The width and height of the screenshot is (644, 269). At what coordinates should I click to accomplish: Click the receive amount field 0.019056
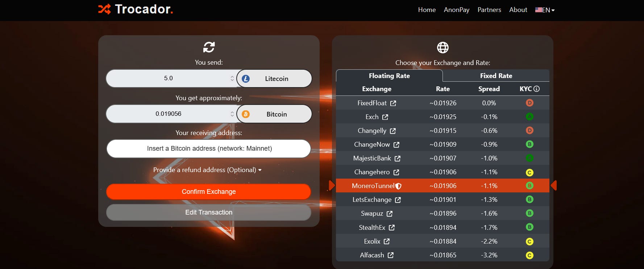coord(171,114)
